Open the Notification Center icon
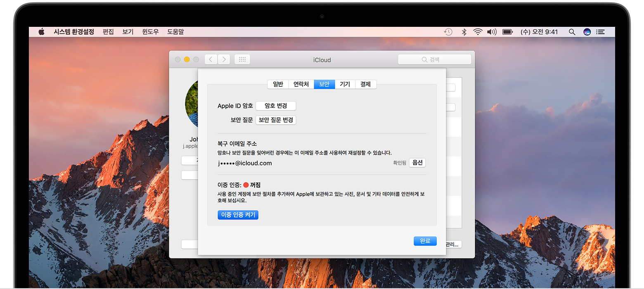 point(601,32)
